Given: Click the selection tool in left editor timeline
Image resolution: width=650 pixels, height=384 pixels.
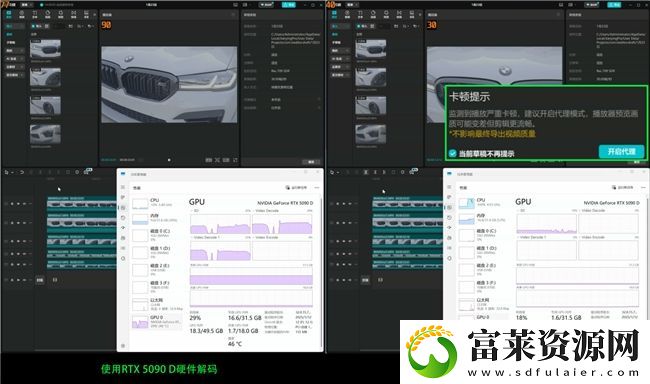Looking at the screenshot, I should coord(7,172).
